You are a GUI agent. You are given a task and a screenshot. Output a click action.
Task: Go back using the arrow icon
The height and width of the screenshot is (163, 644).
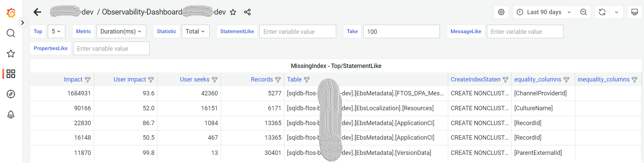tap(37, 12)
